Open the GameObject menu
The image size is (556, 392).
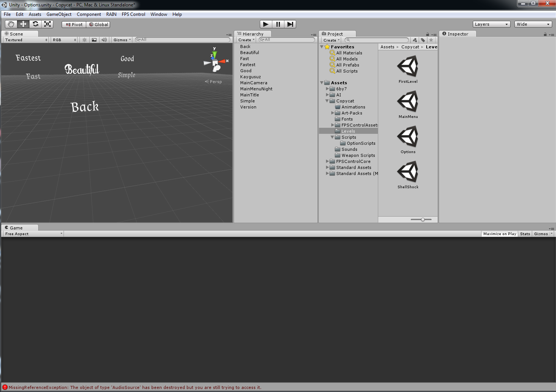click(x=59, y=14)
